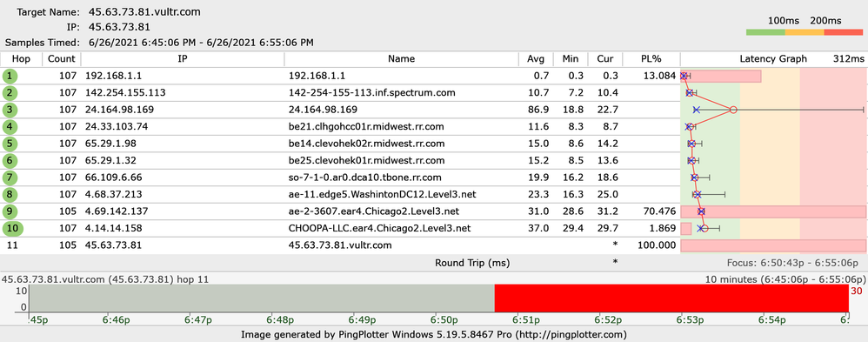Screen dimensions: 868x342
Task: Click the Latency Graph column header
Action: (x=773, y=59)
